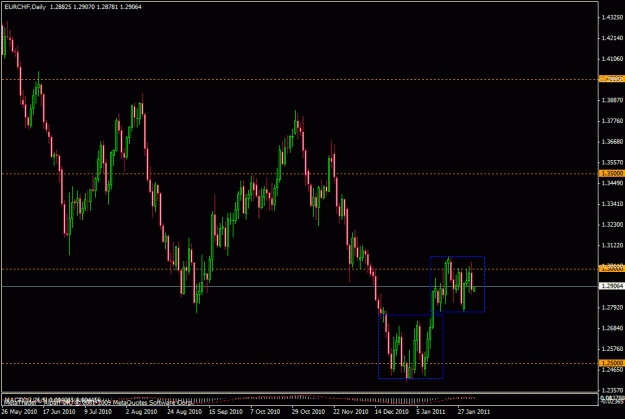Click the 22 Nov 2010 date label
This screenshot has height=419, width=625.
coord(350,412)
